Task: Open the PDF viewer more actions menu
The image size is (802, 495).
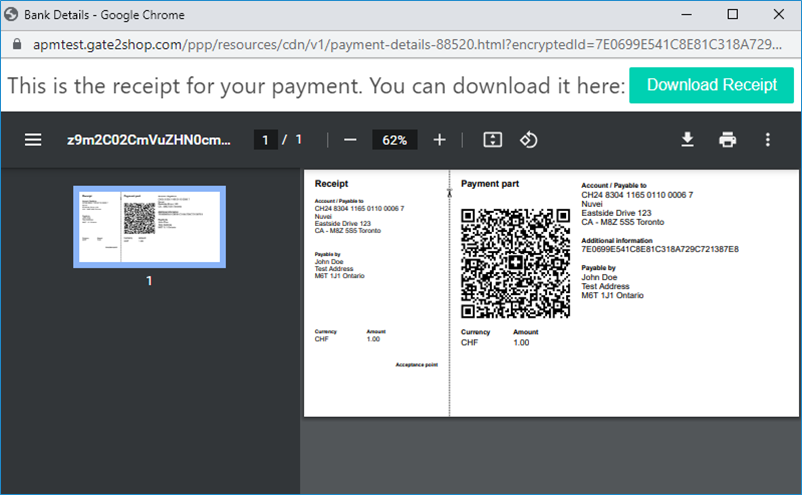Action: point(768,140)
